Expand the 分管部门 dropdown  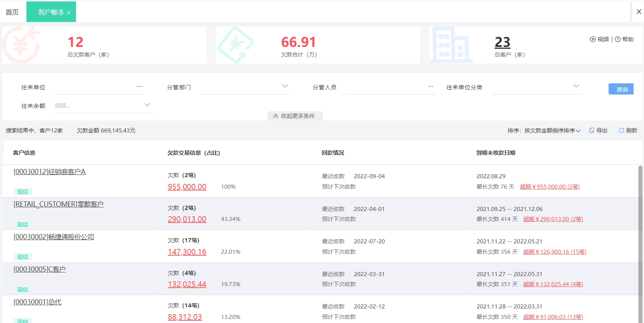(285, 86)
